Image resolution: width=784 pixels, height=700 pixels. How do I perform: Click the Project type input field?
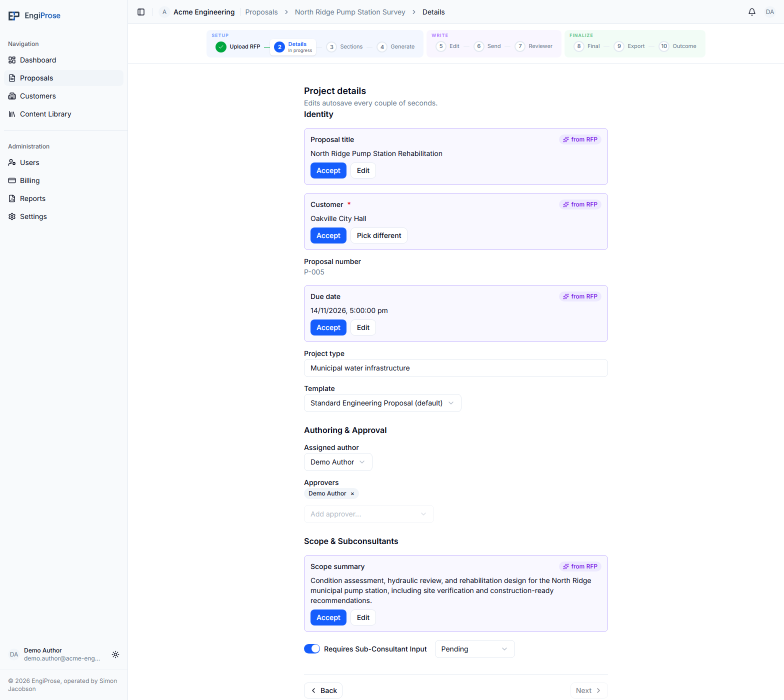[456, 368]
